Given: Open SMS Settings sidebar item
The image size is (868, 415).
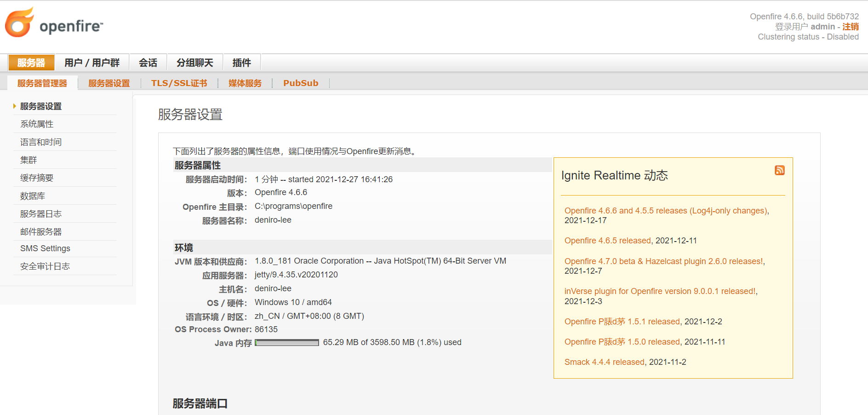Looking at the screenshot, I should (x=45, y=248).
